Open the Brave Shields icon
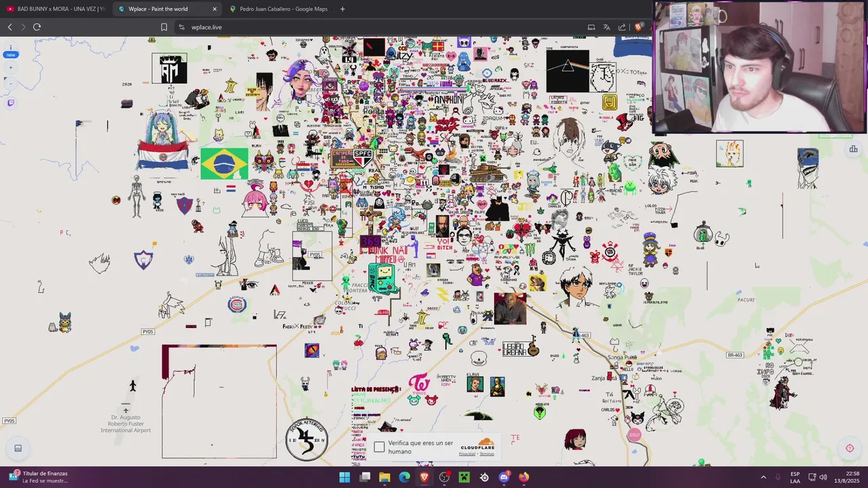868x488 pixels. coord(638,27)
